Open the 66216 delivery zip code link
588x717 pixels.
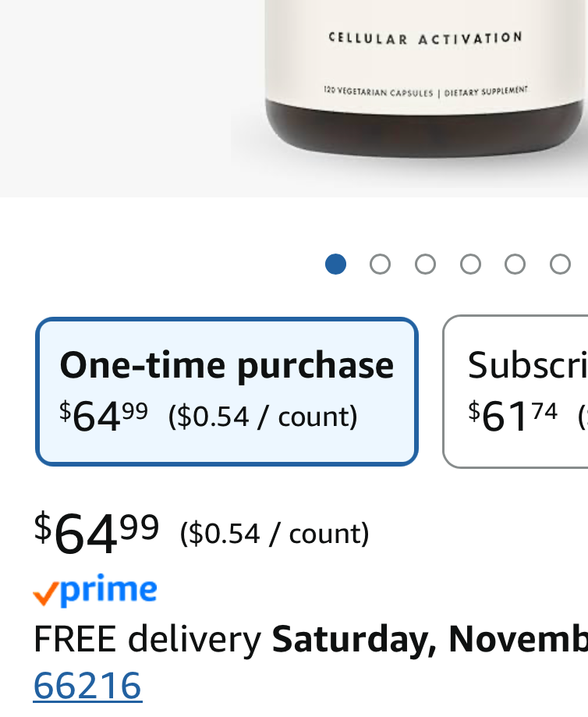click(87, 686)
